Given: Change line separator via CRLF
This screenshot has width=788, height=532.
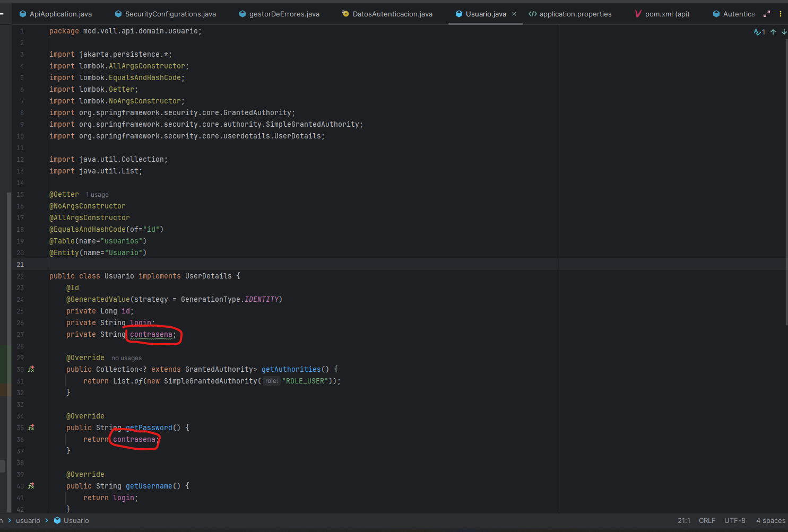Looking at the screenshot, I should pyautogui.click(x=707, y=520).
